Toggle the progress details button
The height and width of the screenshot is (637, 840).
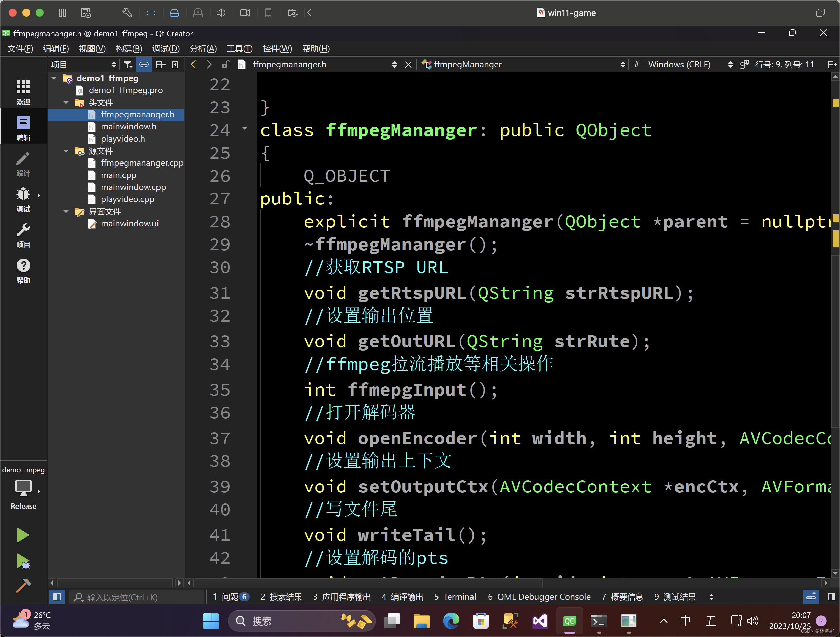[811, 597]
